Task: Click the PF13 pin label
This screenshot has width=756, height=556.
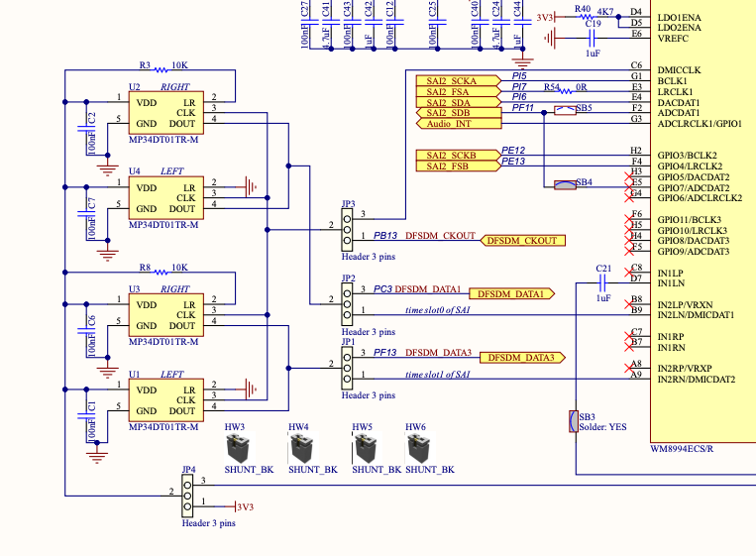Action: click(x=385, y=353)
